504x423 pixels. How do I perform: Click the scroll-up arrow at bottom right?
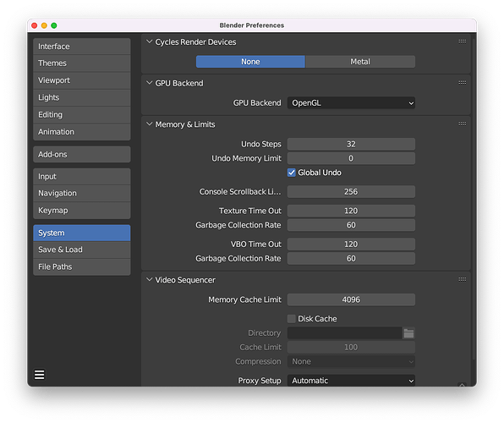click(462, 384)
